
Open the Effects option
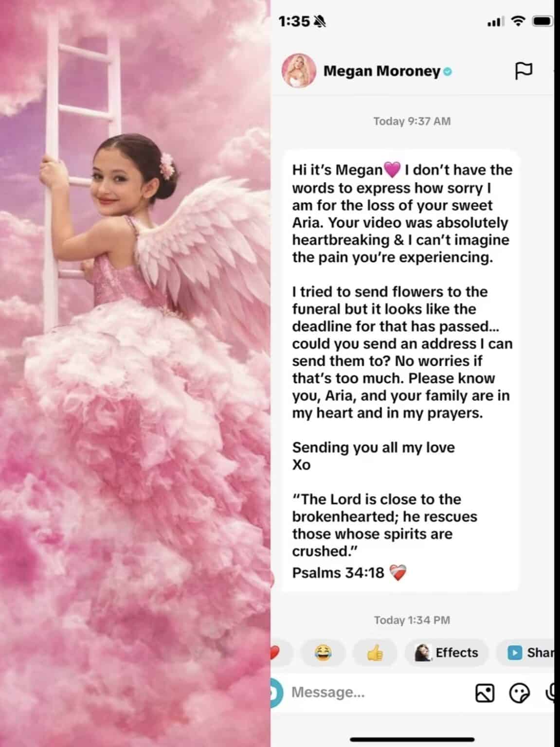(x=446, y=653)
